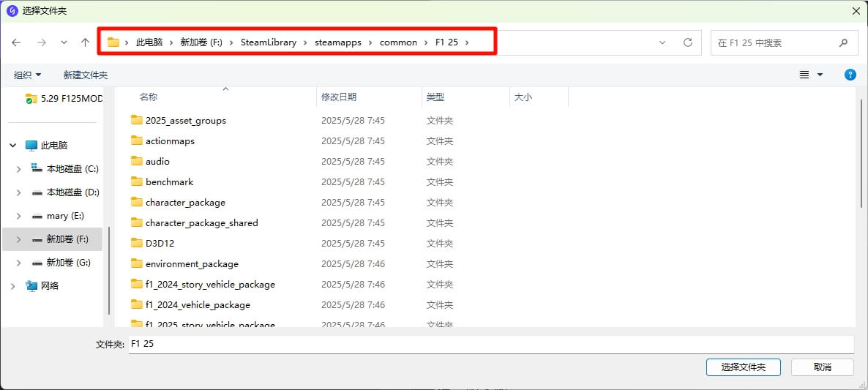Open the help question mark icon
868x390 pixels.
click(x=850, y=75)
